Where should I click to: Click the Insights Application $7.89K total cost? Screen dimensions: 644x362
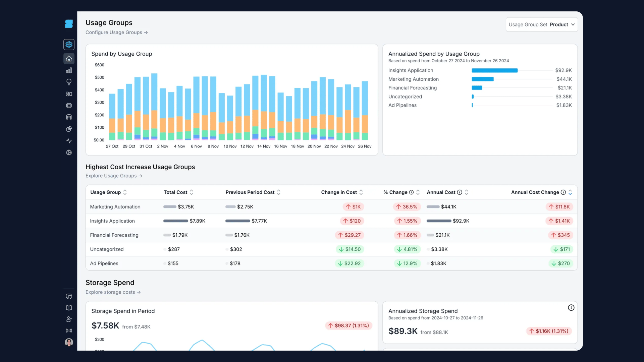tap(197, 221)
